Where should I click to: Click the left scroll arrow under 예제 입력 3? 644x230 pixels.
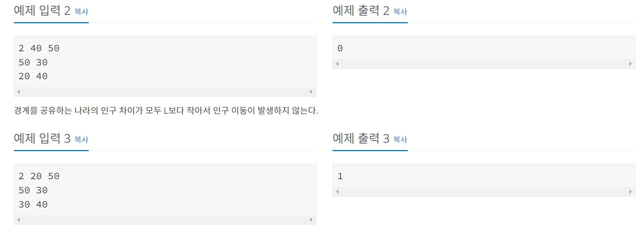tap(18, 219)
